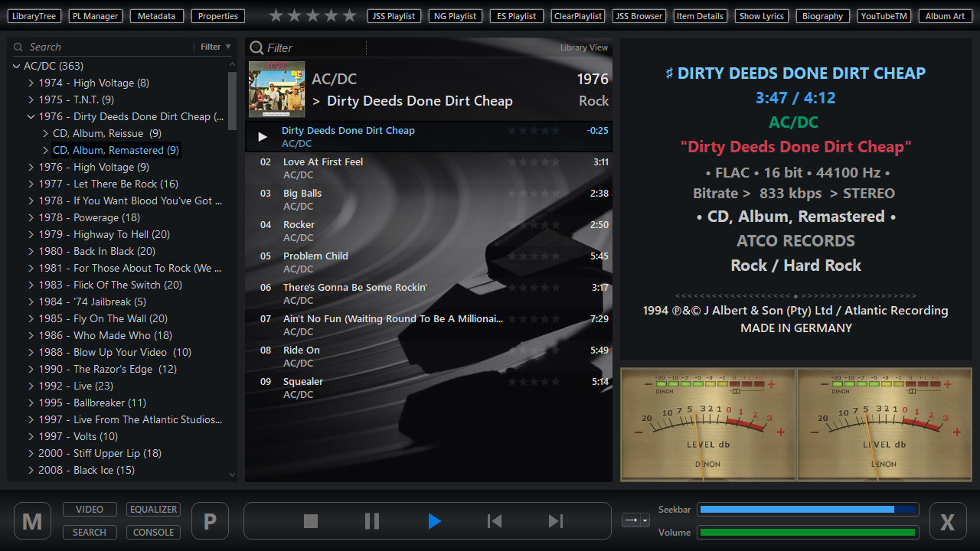This screenshot has height=551, width=980.
Task: Click the large P button
Action: [x=210, y=521]
